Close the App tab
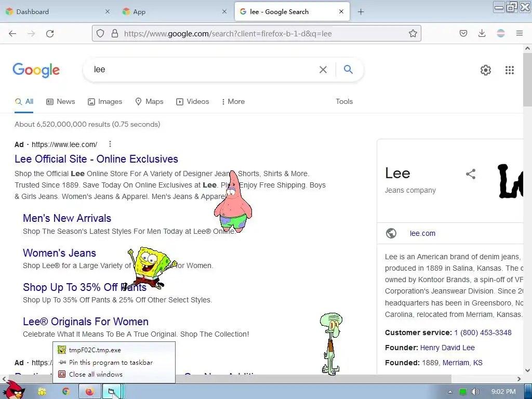Viewport: 532px width, 399px height. click(224, 11)
